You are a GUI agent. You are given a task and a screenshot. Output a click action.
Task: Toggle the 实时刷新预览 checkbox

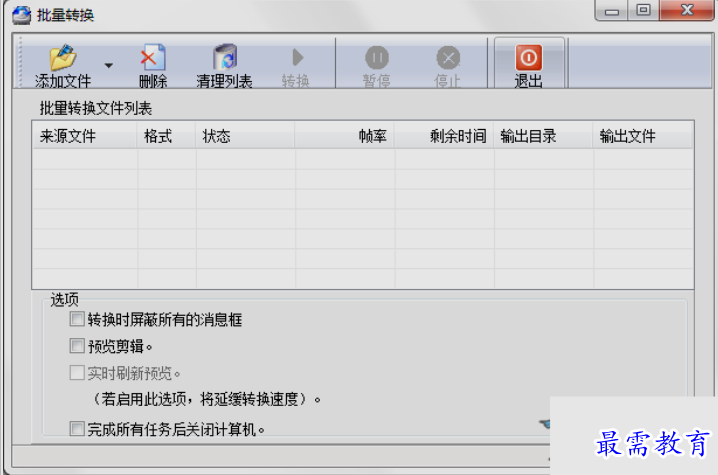coord(77,372)
